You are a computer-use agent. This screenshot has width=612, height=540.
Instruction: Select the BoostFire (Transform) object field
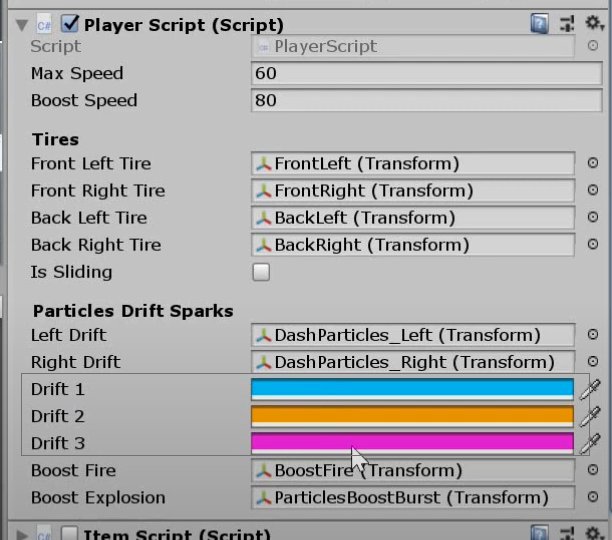click(413, 470)
